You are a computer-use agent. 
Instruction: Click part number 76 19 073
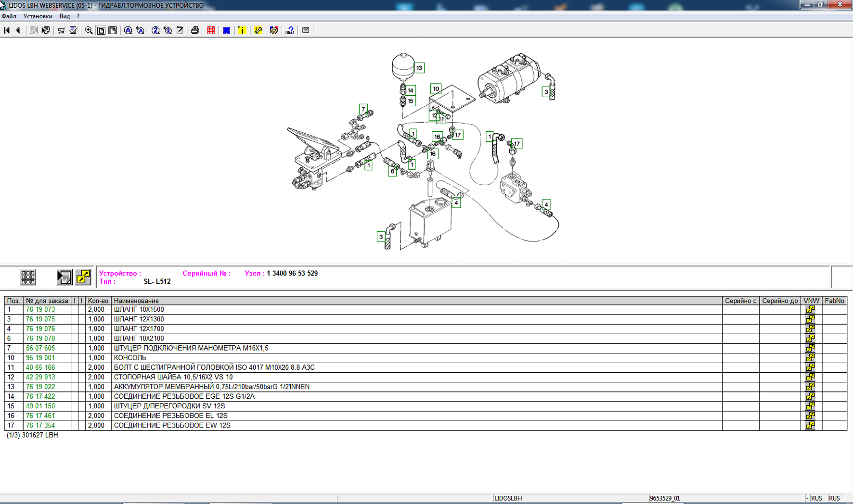click(x=40, y=310)
